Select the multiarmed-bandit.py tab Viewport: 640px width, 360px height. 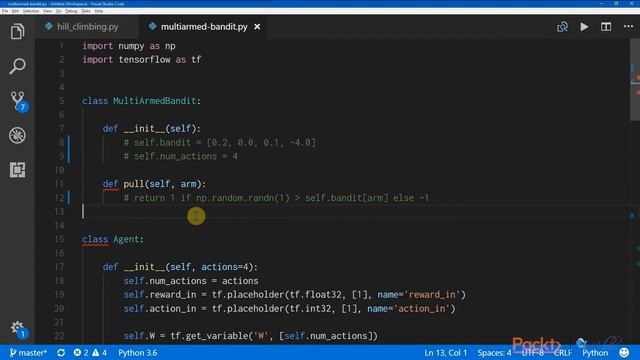pyautogui.click(x=203, y=27)
